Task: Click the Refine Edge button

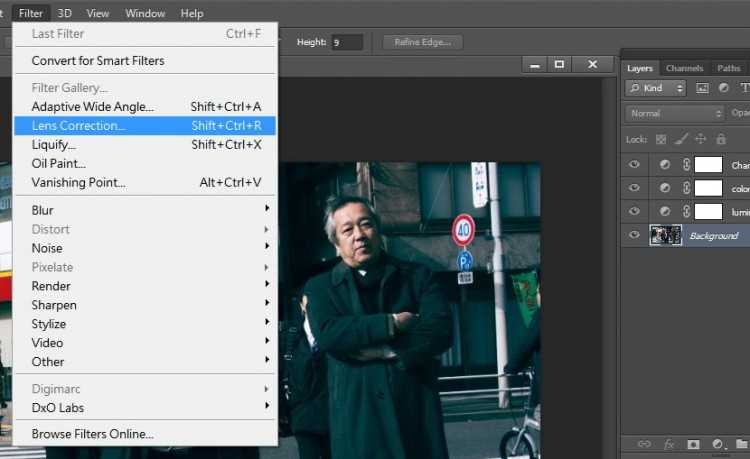Action: [422, 42]
